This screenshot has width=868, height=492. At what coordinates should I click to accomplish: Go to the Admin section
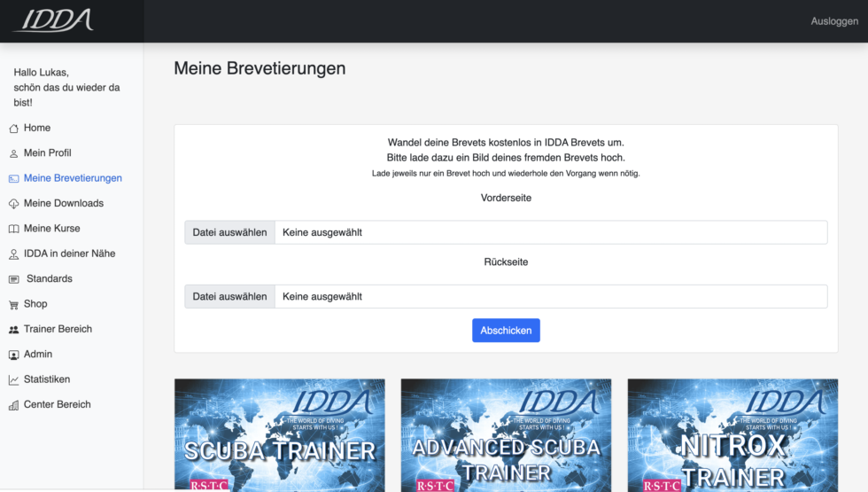(38, 355)
